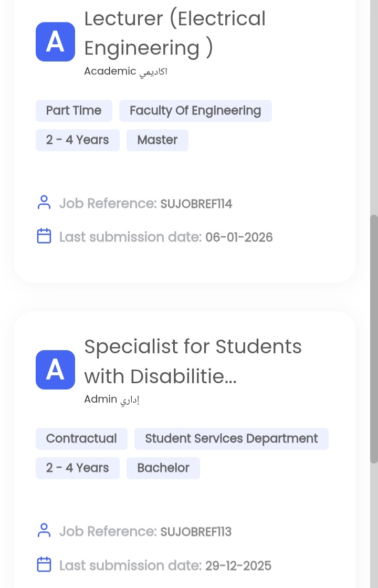The width and height of the screenshot is (378, 588).
Task: Select the Student Services Department tag
Action: [231, 439]
